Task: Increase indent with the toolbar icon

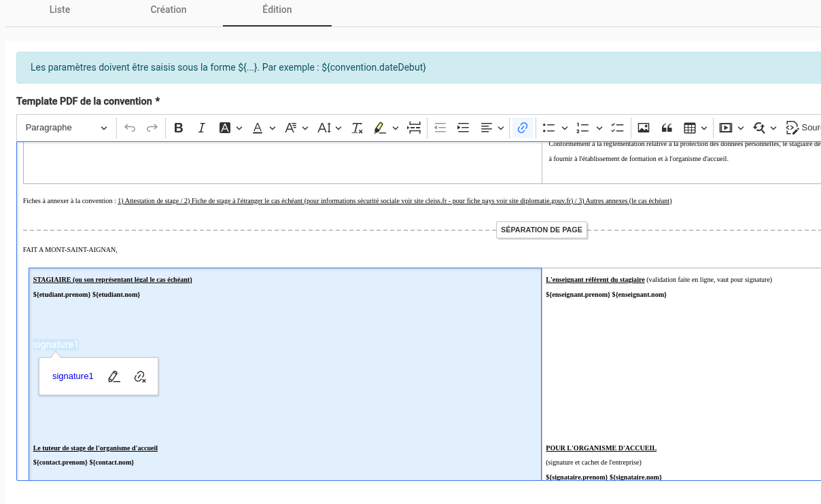Action: point(463,128)
